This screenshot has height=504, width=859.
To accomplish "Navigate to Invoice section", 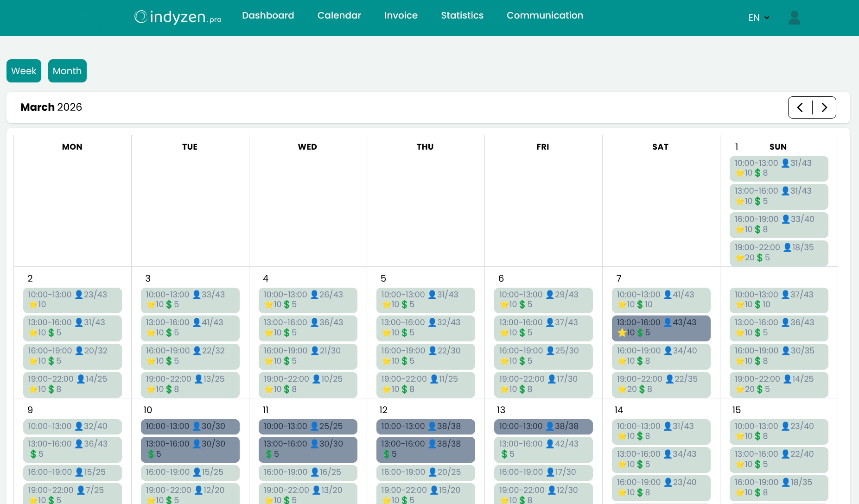I will tap(401, 15).
